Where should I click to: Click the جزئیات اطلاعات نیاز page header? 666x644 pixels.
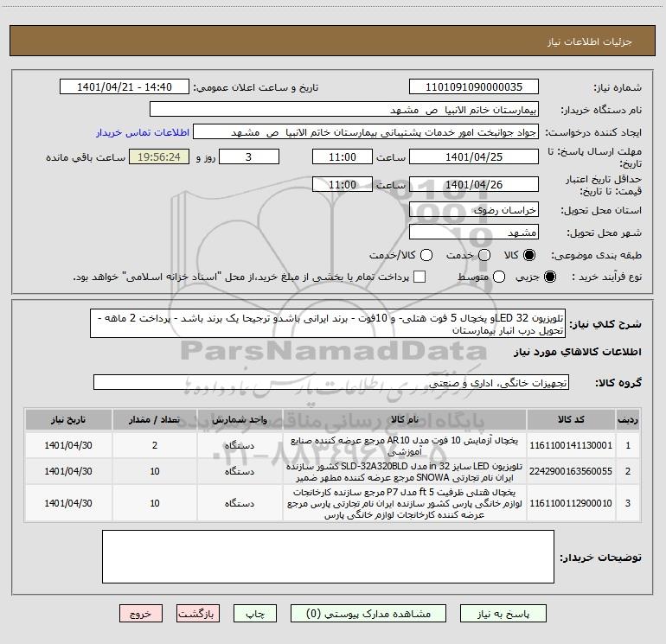pyautogui.click(x=590, y=41)
